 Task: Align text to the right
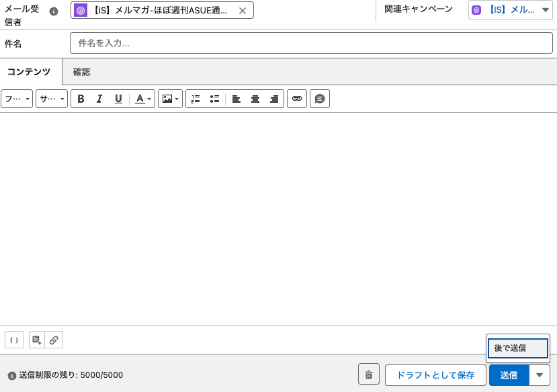click(x=274, y=99)
